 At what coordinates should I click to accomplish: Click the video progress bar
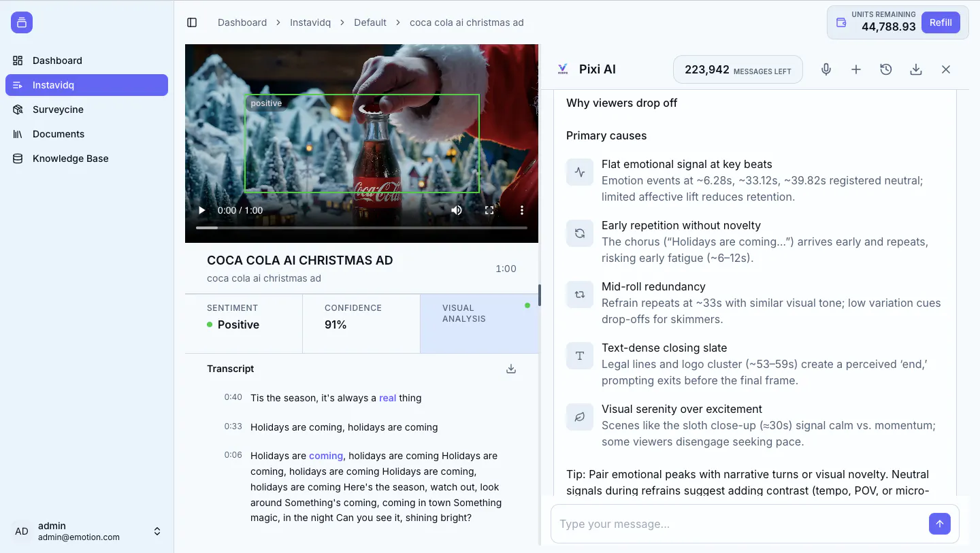click(x=361, y=228)
